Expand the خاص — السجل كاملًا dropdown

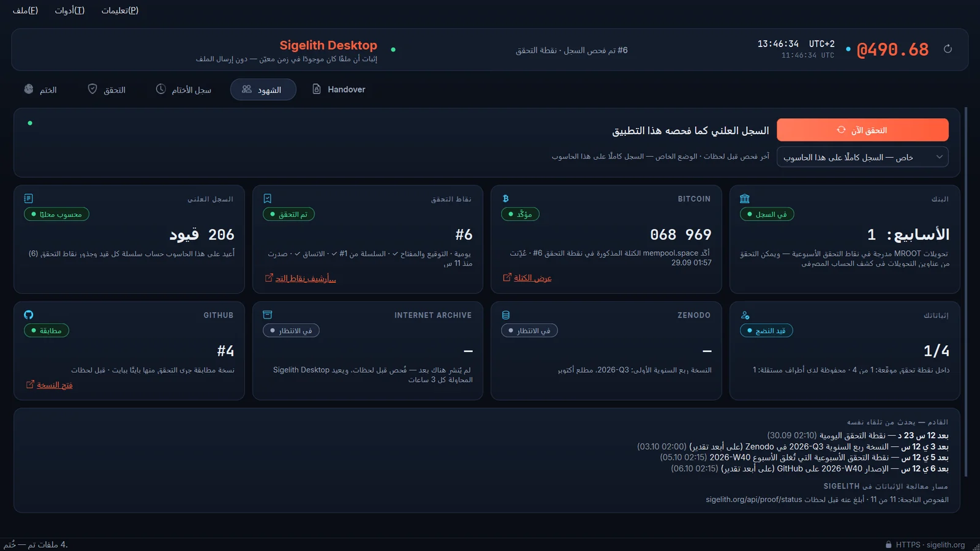pyautogui.click(x=862, y=157)
